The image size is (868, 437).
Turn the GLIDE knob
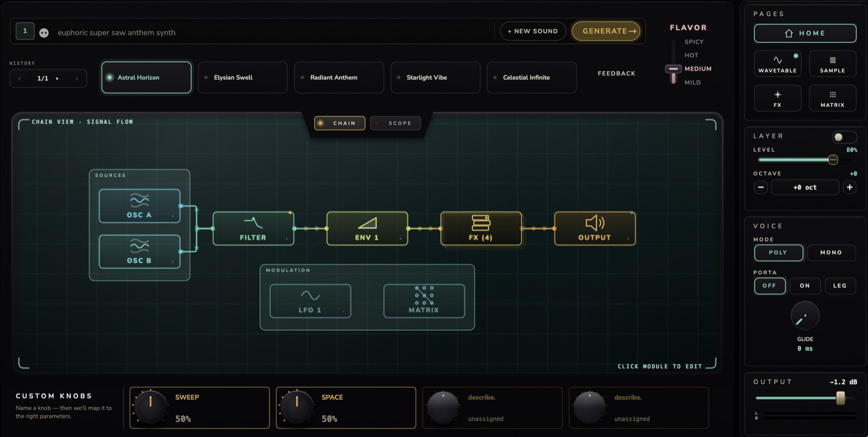point(805,316)
